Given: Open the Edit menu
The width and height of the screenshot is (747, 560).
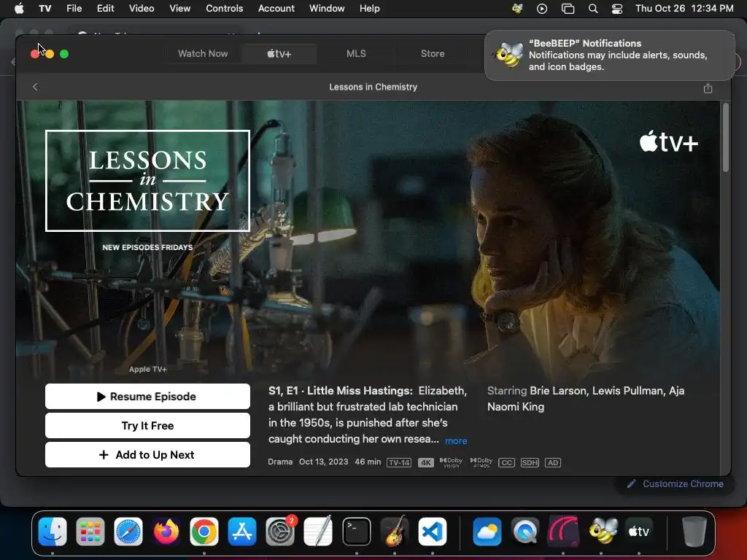Looking at the screenshot, I should pyautogui.click(x=105, y=9).
